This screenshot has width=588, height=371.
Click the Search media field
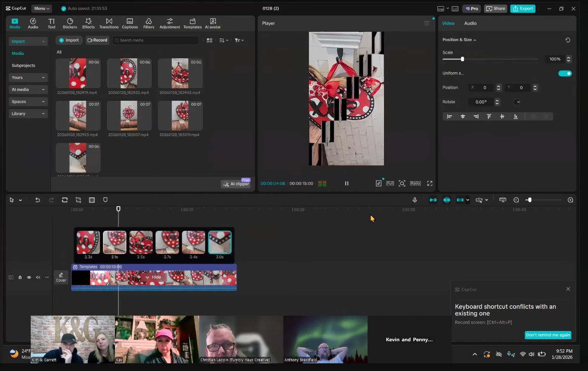[x=155, y=40]
